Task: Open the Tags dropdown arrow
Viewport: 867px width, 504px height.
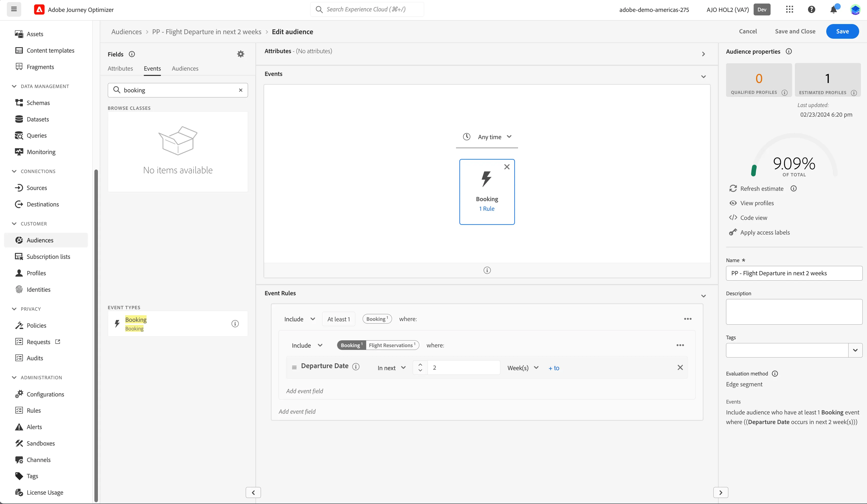Action: click(x=855, y=350)
